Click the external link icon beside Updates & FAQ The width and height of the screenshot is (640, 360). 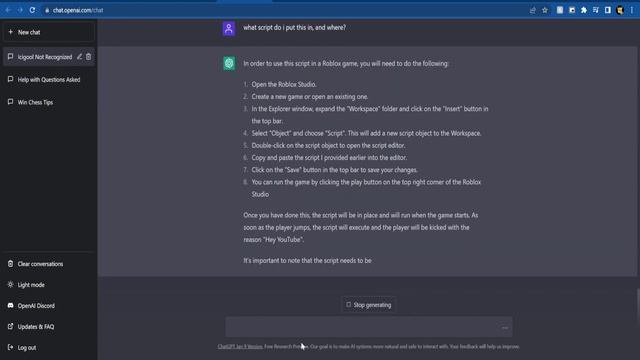(x=10, y=326)
